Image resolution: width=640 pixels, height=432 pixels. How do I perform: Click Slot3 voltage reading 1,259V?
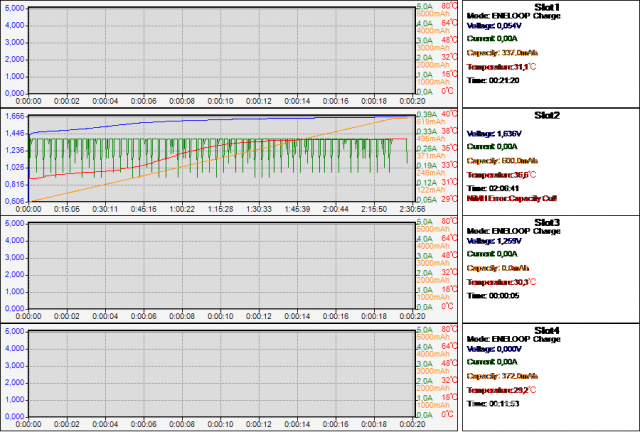click(494, 241)
